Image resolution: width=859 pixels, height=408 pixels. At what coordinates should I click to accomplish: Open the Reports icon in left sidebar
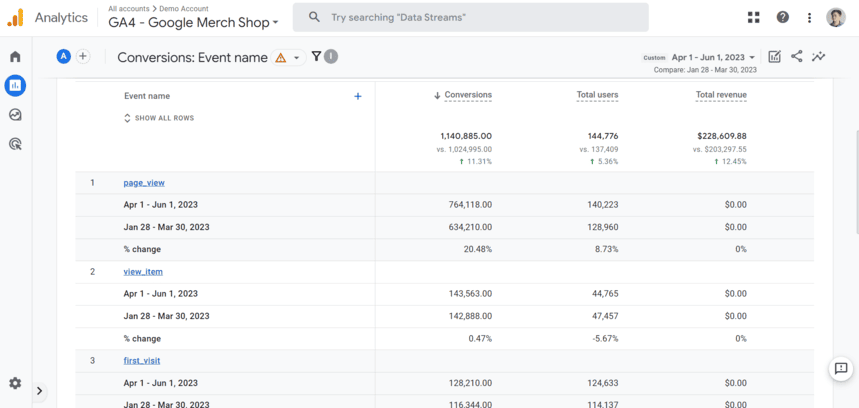click(x=15, y=86)
